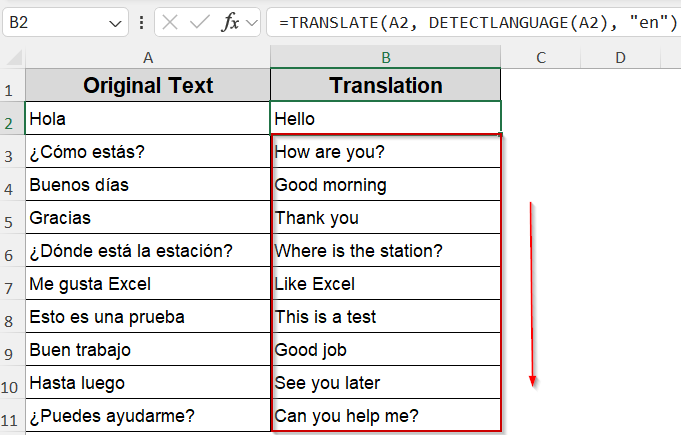
Task: Select the cell '¿Cómo estás?'
Action: pos(148,151)
